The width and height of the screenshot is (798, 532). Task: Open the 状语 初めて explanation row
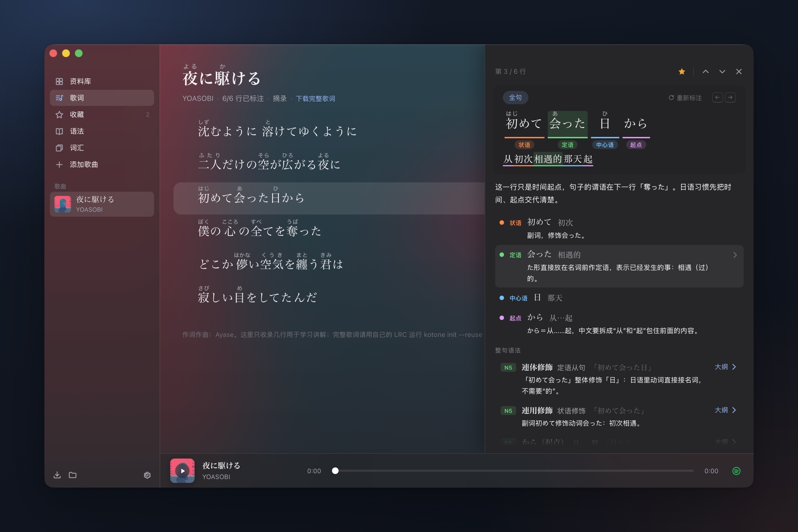(619, 228)
